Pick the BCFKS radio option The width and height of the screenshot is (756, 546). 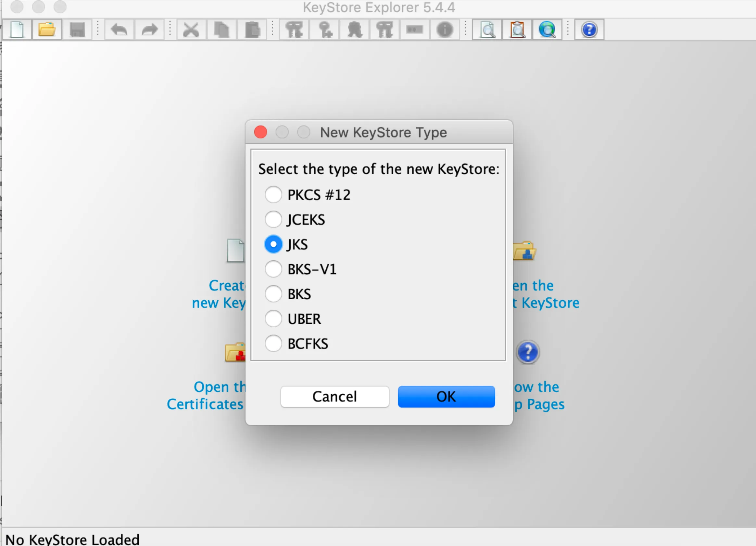(273, 344)
